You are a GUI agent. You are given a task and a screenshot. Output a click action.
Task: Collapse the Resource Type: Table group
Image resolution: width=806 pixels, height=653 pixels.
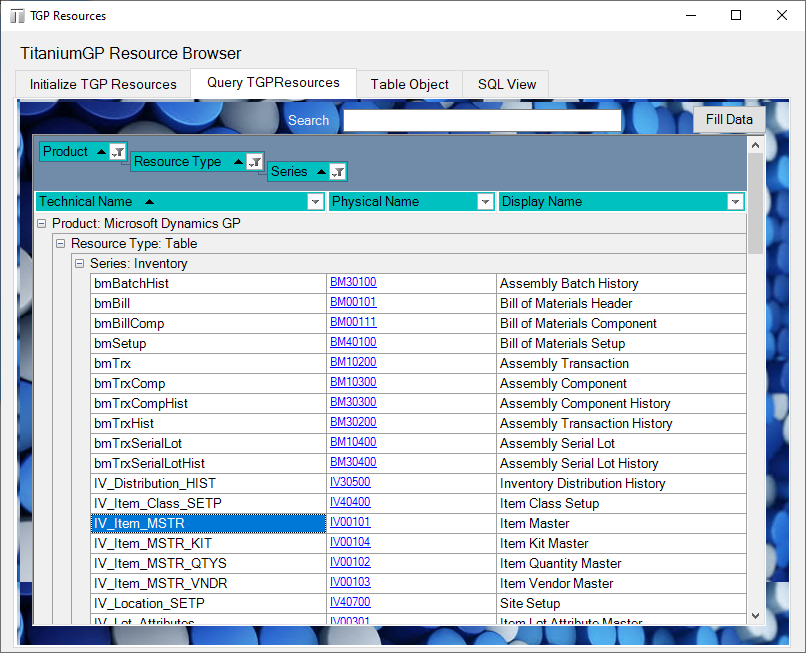coord(61,243)
